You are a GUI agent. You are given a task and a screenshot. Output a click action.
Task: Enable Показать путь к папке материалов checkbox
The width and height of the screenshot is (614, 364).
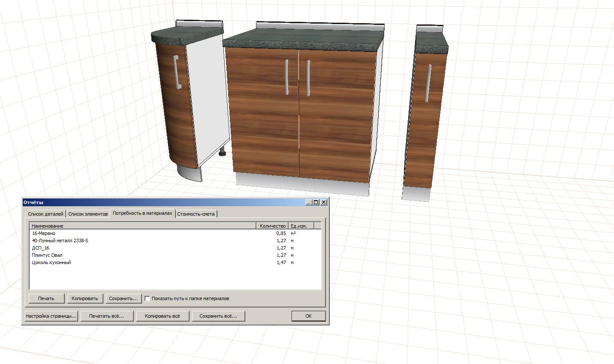click(x=147, y=298)
